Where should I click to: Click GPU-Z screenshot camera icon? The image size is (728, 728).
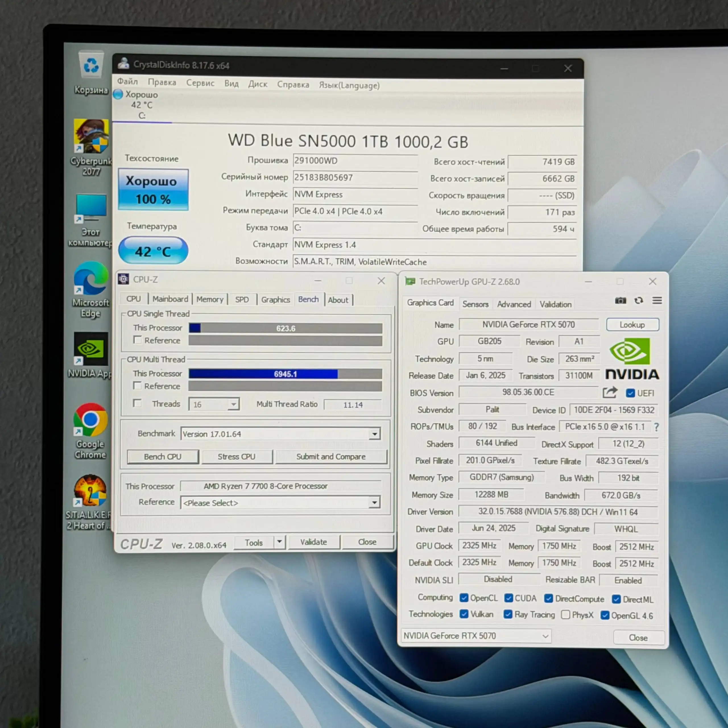[620, 301]
